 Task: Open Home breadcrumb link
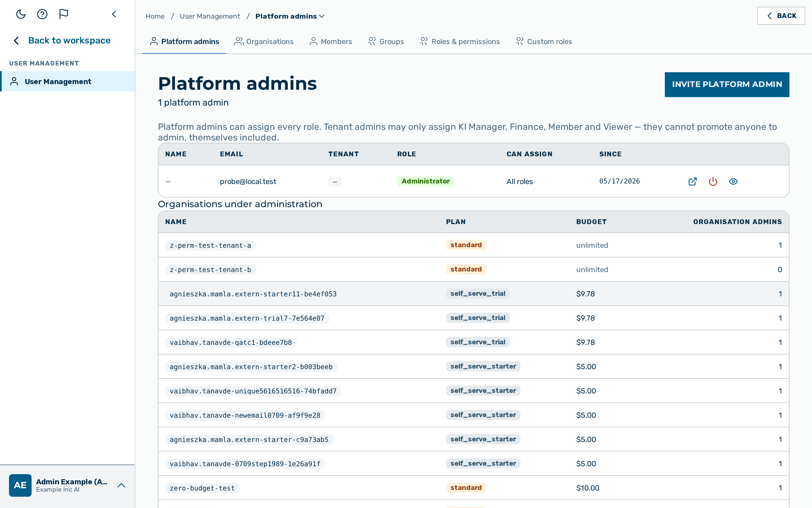[155, 16]
